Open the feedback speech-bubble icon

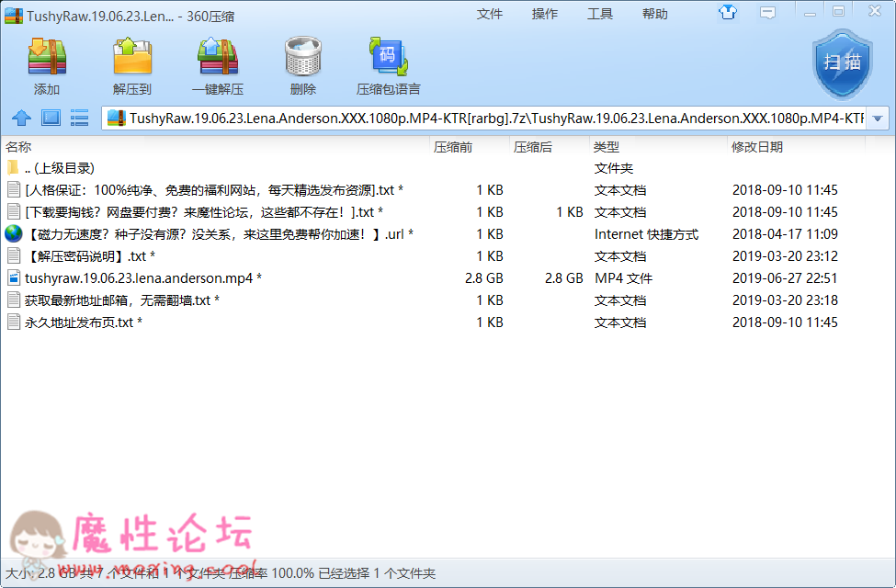point(768,11)
